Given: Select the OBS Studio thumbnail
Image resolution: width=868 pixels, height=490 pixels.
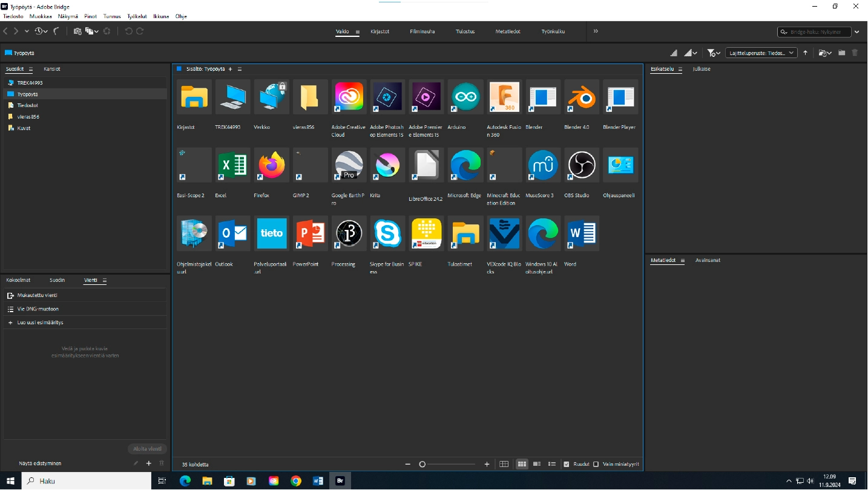Looking at the screenshot, I should pyautogui.click(x=582, y=165).
